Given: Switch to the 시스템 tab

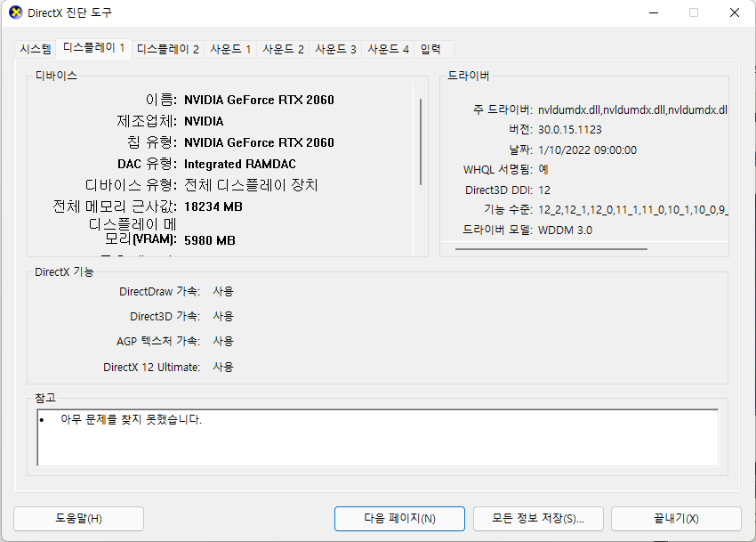Looking at the screenshot, I should (36, 49).
